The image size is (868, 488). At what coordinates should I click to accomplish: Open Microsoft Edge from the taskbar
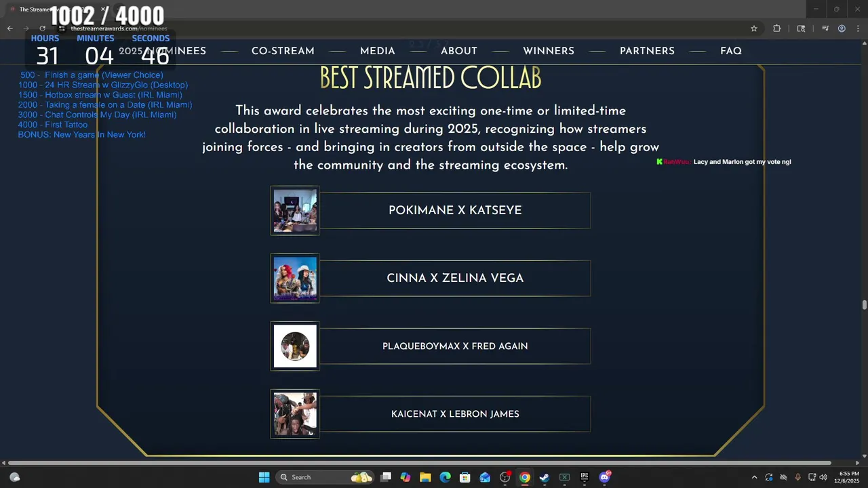[x=445, y=477]
